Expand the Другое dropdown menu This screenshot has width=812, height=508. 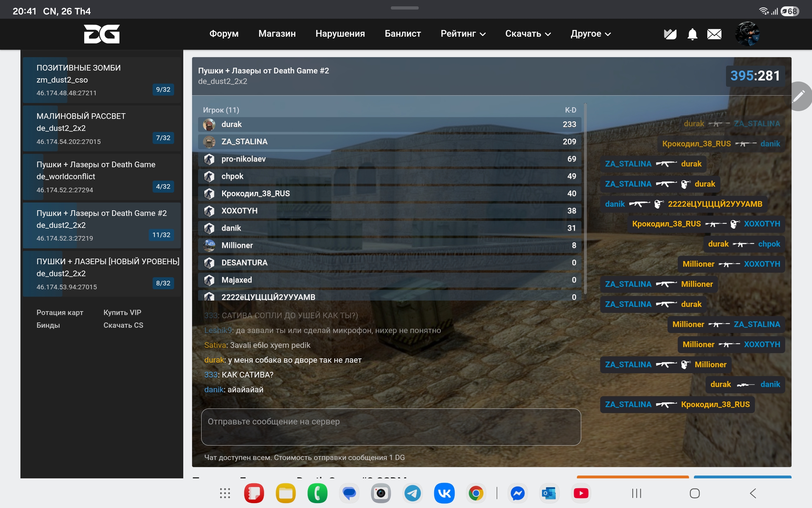(x=590, y=34)
